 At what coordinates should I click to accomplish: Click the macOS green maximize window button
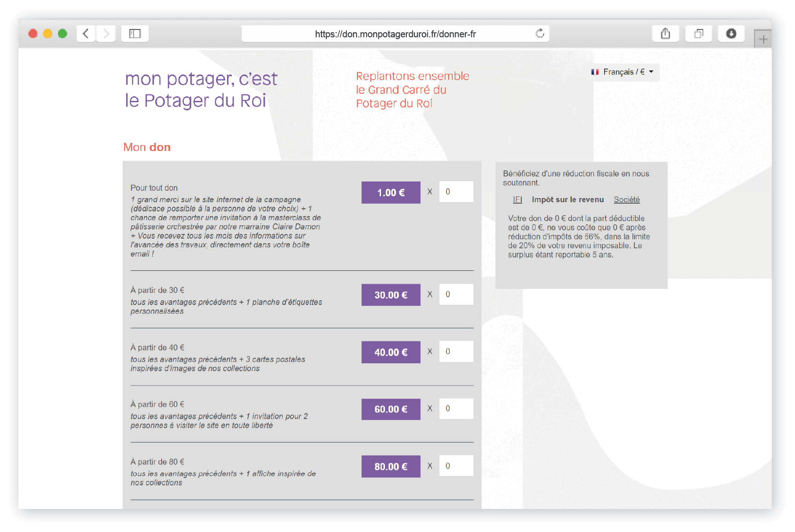pos(63,34)
